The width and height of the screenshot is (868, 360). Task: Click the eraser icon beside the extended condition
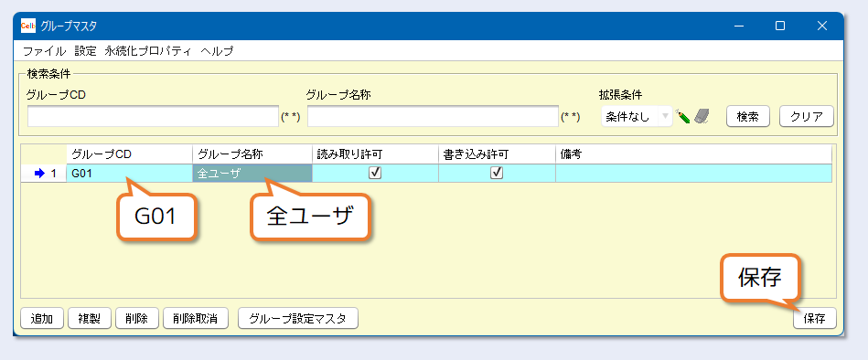pyautogui.click(x=702, y=117)
